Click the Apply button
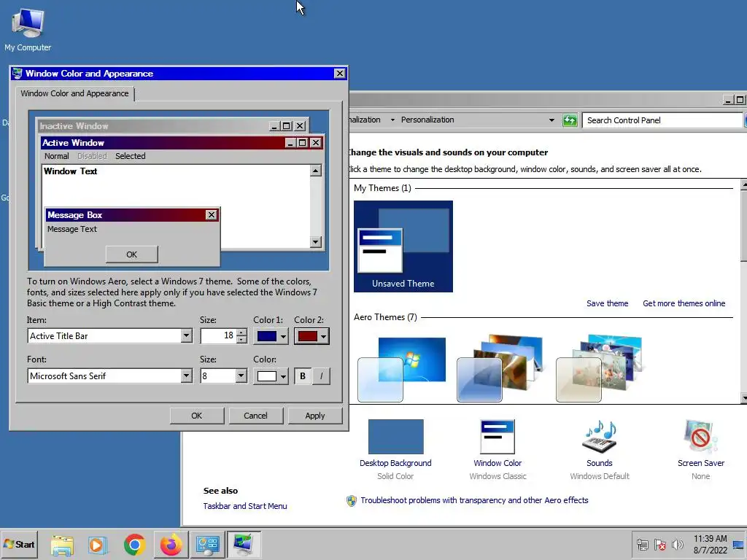 click(315, 416)
